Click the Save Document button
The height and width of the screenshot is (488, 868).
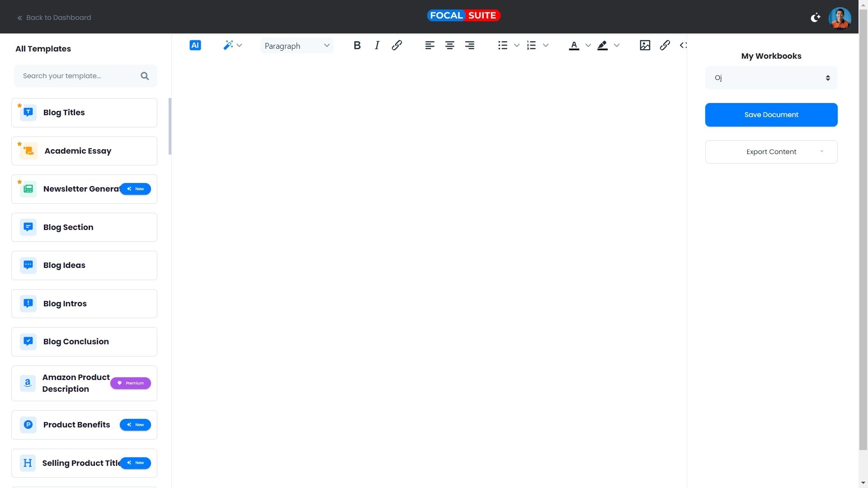[771, 115]
